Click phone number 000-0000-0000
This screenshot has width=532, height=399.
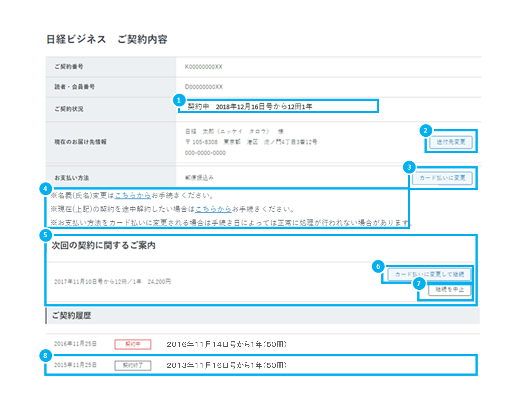[x=205, y=153]
